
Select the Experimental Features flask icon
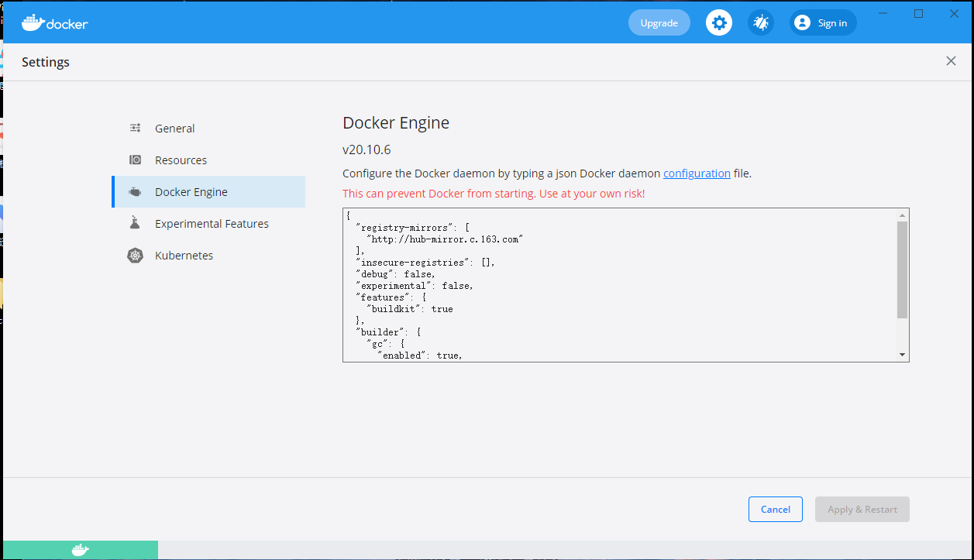[135, 223]
